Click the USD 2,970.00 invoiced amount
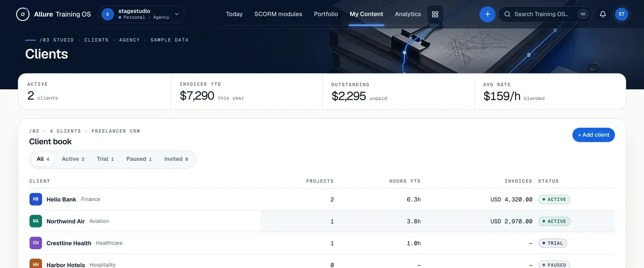Image resolution: width=644 pixels, height=268 pixels. 512,222
